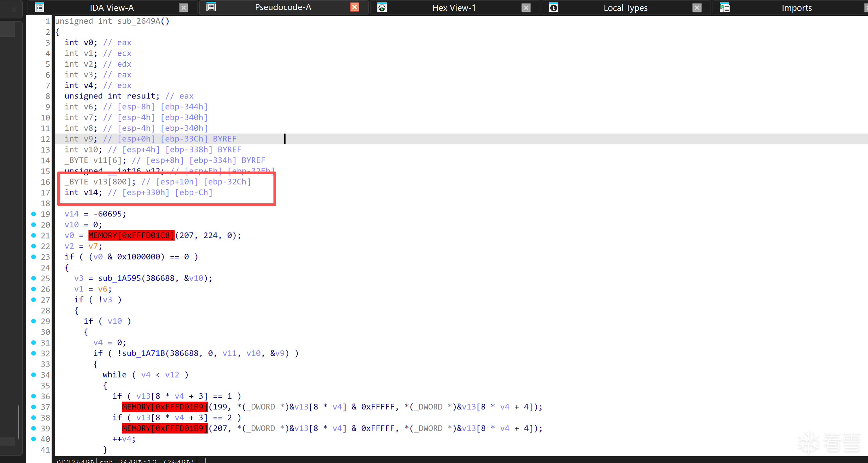Screen dimensions: 868x463
Task: Click the Hex View-1 tab icon
Action: [382, 7]
